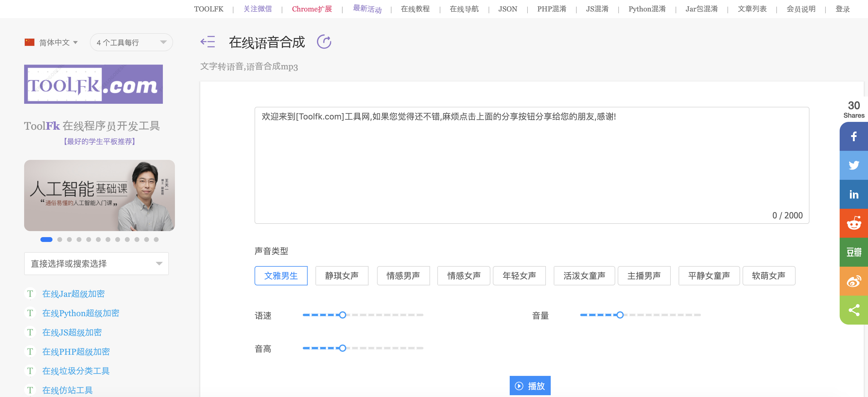Collapse the sidebar using the arrow icon
This screenshot has width=868, height=397.
click(x=207, y=42)
